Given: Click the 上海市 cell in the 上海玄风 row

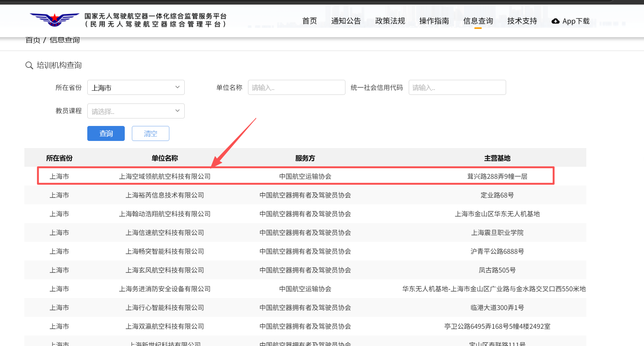Looking at the screenshot, I should [x=59, y=270].
